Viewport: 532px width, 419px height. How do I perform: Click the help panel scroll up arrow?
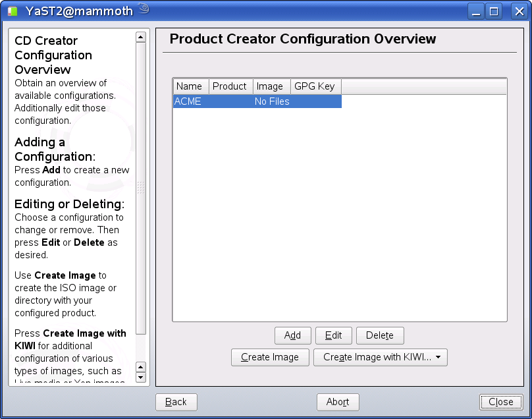141,37
